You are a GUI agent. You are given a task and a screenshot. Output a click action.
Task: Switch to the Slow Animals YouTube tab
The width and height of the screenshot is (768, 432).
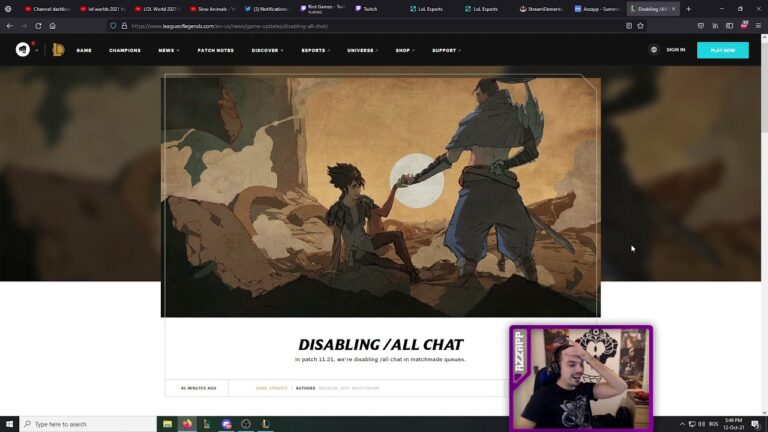click(x=213, y=9)
